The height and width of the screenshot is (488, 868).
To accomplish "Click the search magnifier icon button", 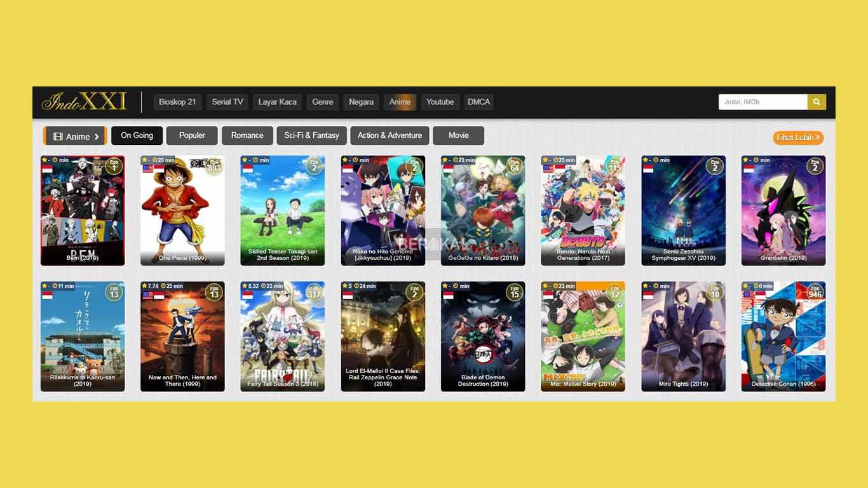I will point(816,102).
